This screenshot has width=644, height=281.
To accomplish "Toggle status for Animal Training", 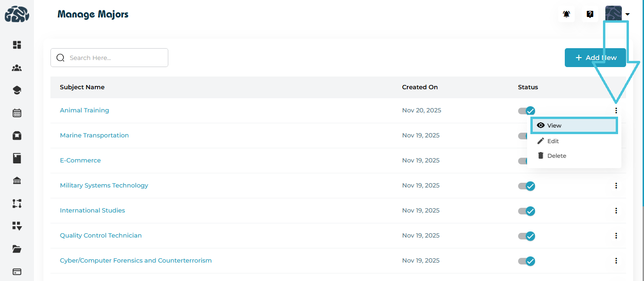I will (526, 111).
